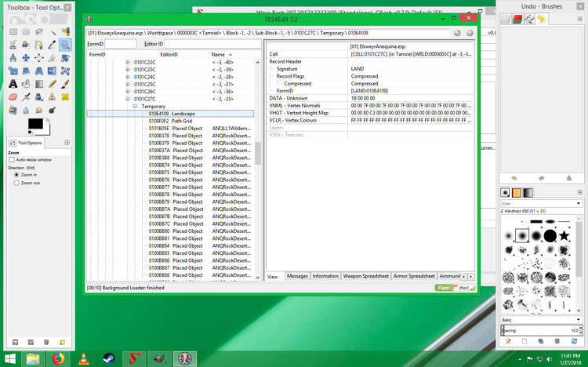Switch to the Information tab
The width and height of the screenshot is (588, 367).
pyautogui.click(x=325, y=276)
